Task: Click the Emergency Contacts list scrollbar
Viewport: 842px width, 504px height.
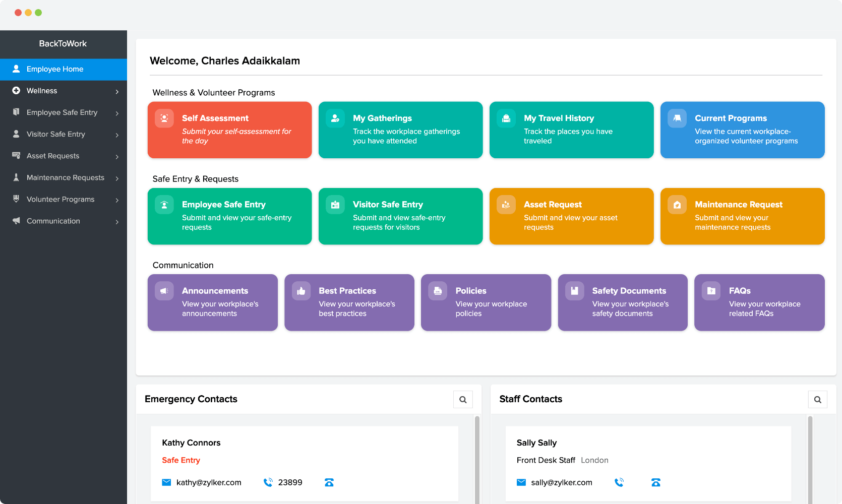Action: coord(477,460)
